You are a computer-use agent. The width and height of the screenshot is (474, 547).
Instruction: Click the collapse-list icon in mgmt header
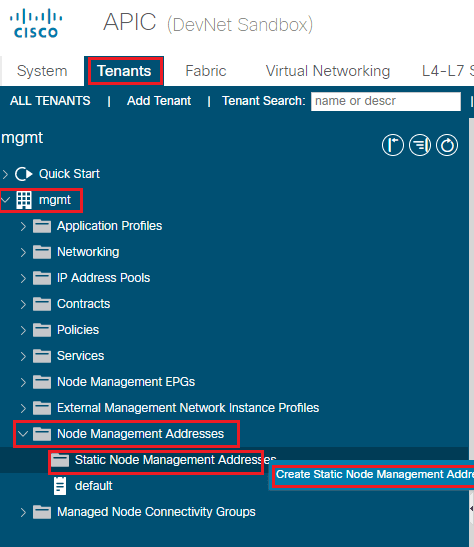[420, 145]
